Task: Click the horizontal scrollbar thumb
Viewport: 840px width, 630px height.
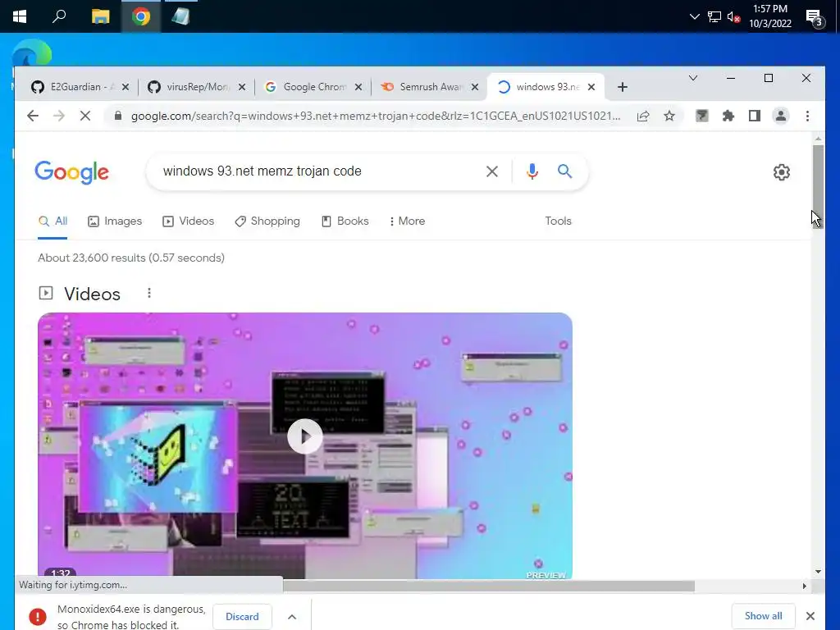Action: coord(489,586)
